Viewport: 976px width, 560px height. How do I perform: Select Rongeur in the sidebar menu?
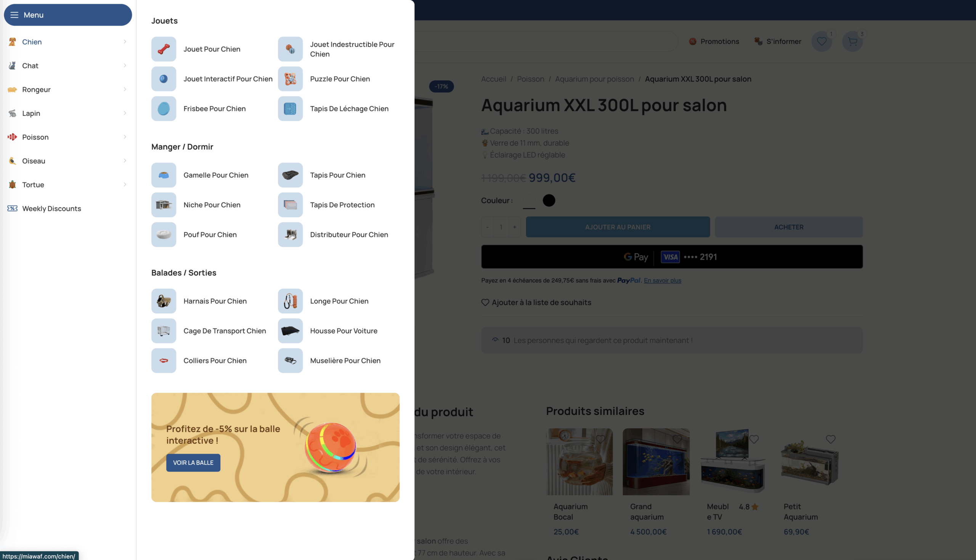[36, 90]
